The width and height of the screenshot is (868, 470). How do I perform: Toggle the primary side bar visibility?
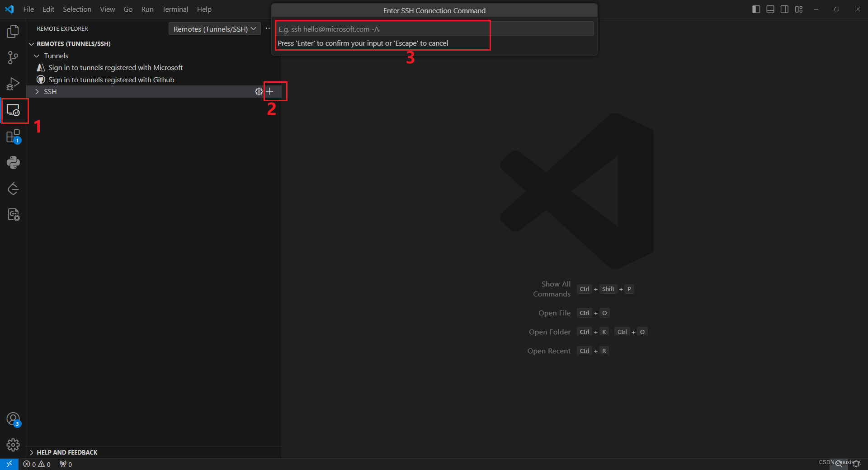[x=756, y=9]
